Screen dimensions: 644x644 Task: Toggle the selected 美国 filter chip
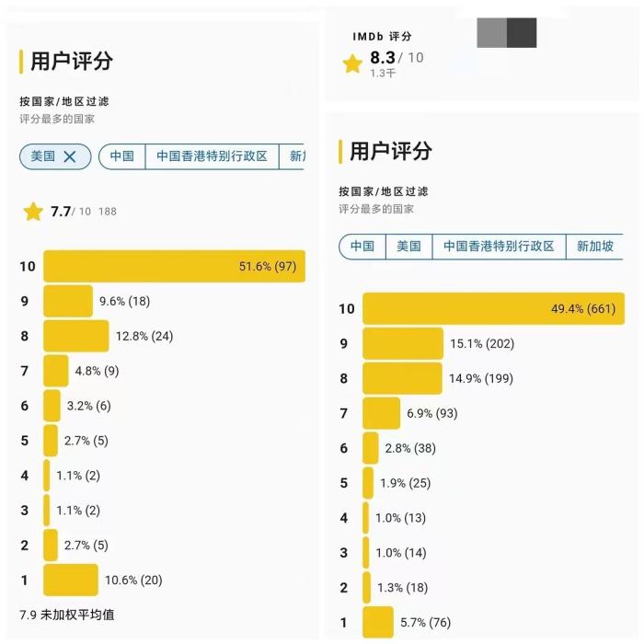pos(43,156)
